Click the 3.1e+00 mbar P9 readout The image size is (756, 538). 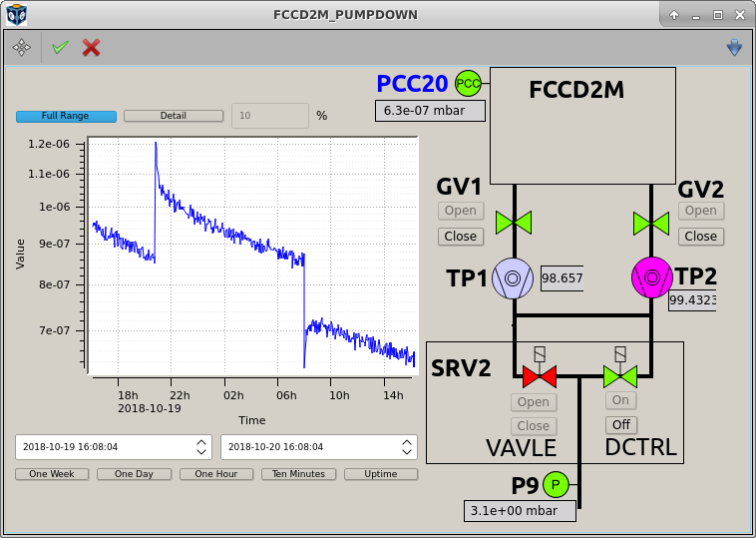(520, 511)
